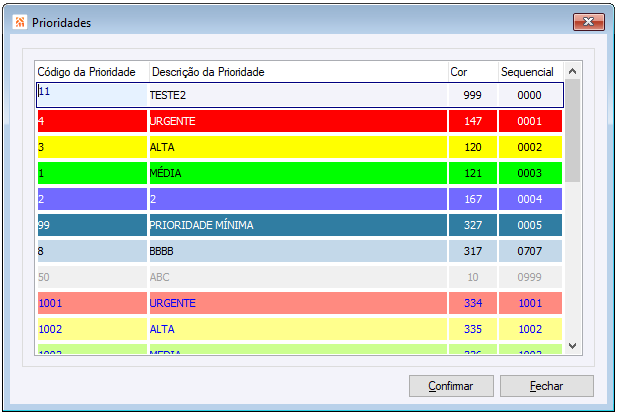The width and height of the screenshot is (618, 414).
Task: Click code 3 cell in yellow row
Action: (x=92, y=147)
